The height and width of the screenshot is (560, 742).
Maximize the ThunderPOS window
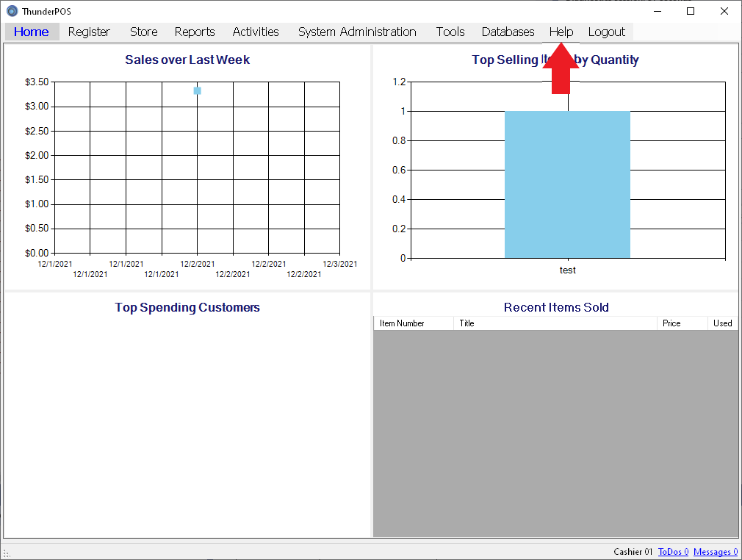pos(691,11)
